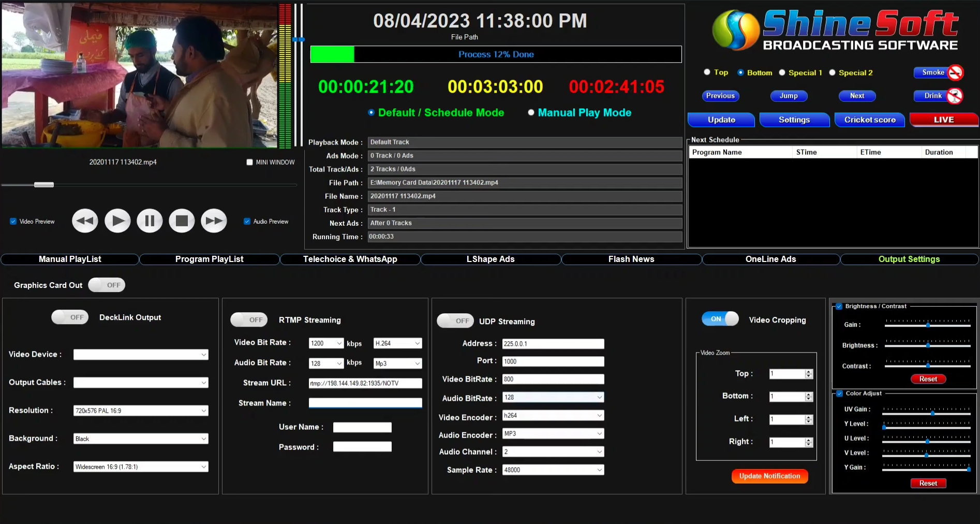Open the Resolution dropdown
Image resolution: width=980 pixels, height=524 pixels.
(203, 410)
